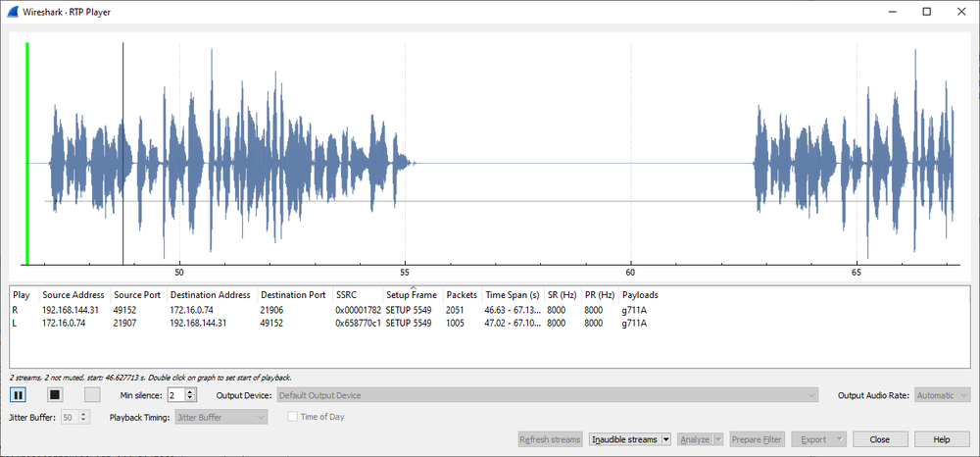Image resolution: width=980 pixels, height=457 pixels.
Task: Open the Help button
Action: click(x=941, y=439)
